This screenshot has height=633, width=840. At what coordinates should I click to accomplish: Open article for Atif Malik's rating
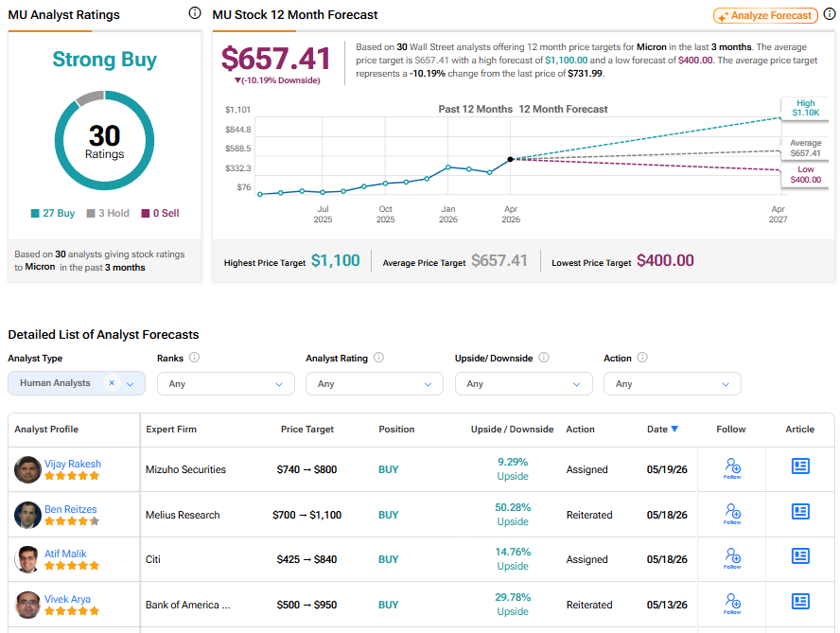pos(800,555)
